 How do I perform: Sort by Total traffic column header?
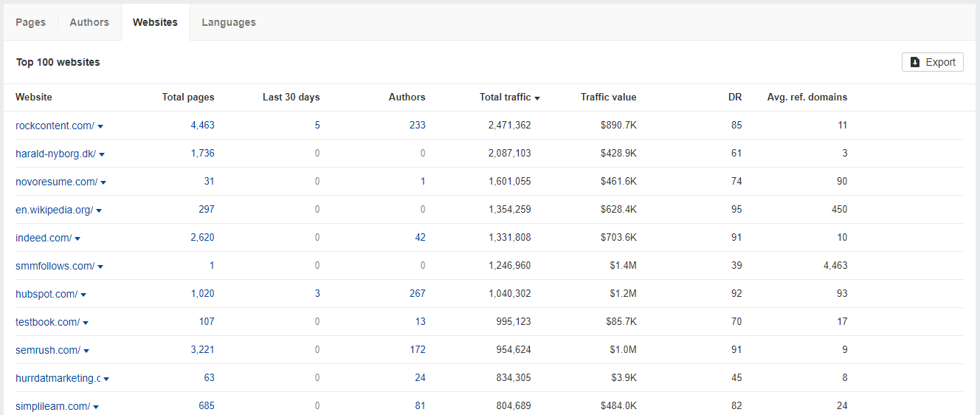point(509,97)
